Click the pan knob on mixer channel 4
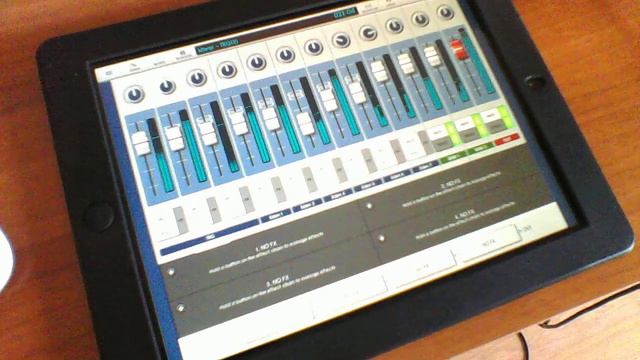 coord(227,70)
